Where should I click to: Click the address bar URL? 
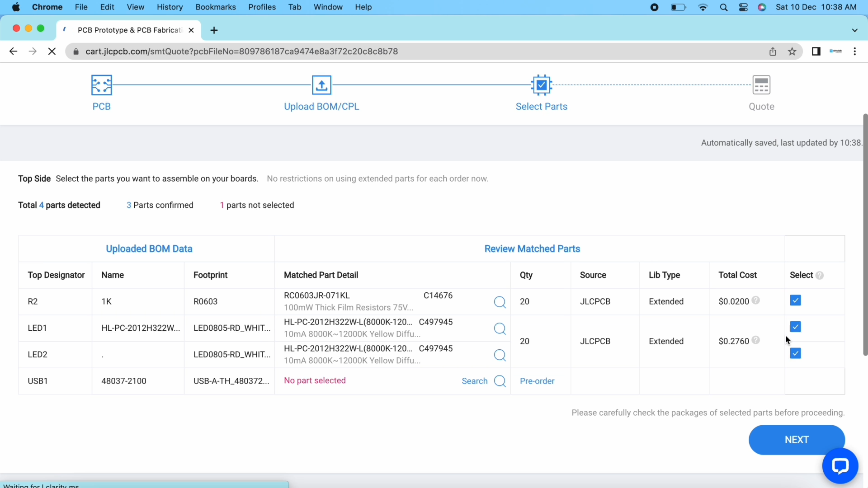[x=242, y=52]
